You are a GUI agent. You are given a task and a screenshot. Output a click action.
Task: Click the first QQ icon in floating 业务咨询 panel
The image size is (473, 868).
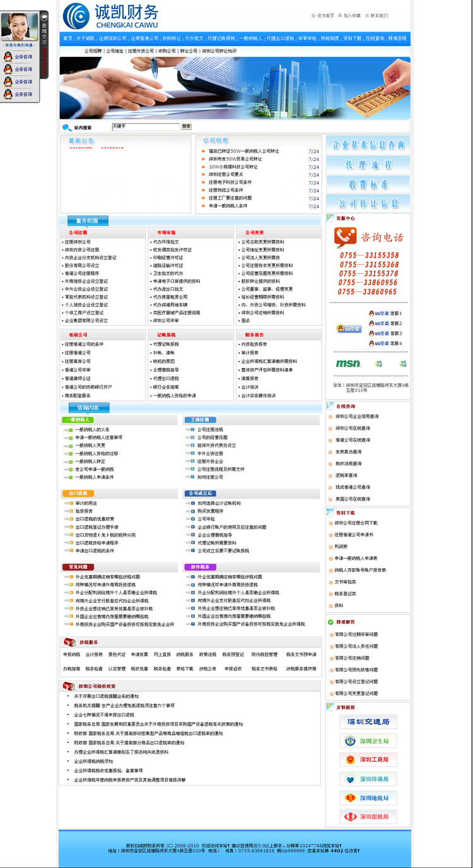pyautogui.click(x=8, y=57)
